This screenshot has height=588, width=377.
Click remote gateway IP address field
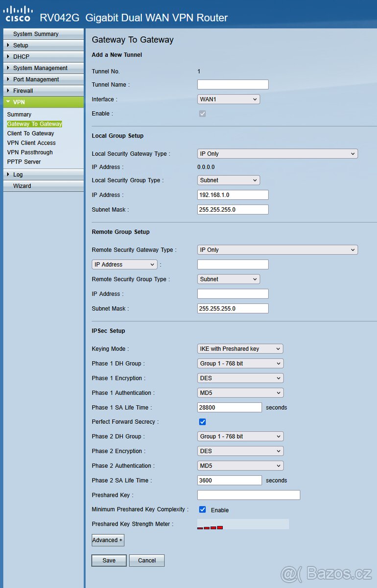click(233, 264)
